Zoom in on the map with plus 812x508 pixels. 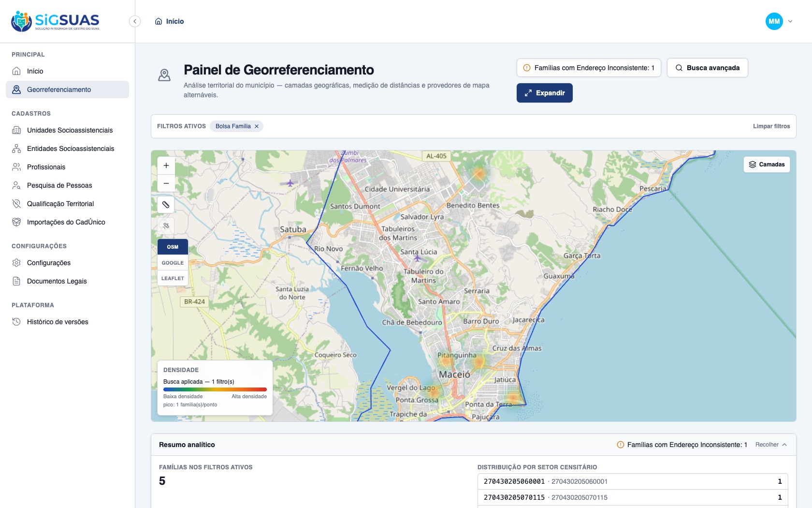click(166, 165)
